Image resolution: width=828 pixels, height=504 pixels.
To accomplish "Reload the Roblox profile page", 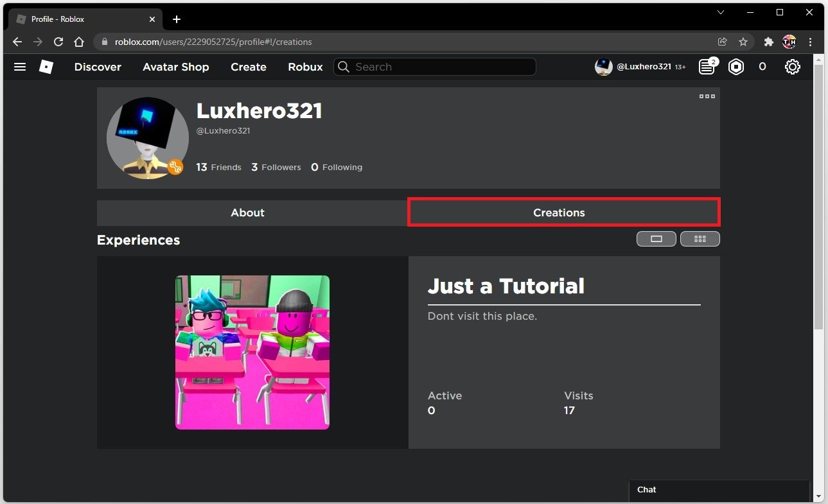I will 58,42.
